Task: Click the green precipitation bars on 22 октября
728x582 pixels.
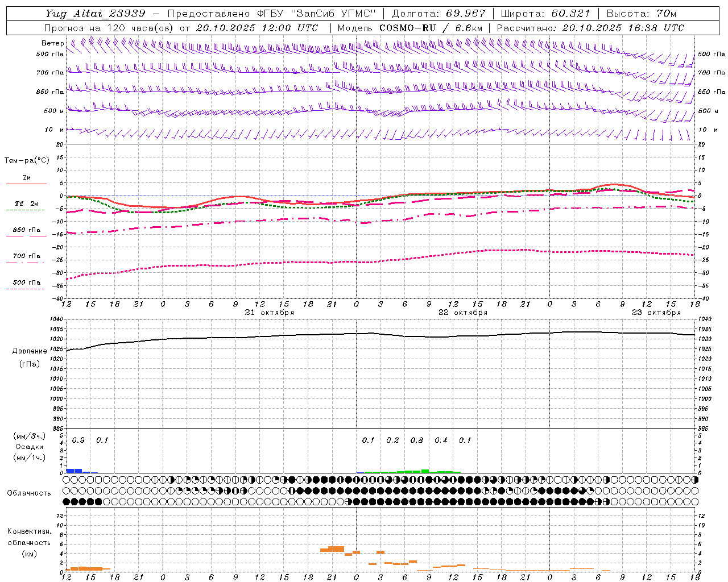Action: pos(412,471)
